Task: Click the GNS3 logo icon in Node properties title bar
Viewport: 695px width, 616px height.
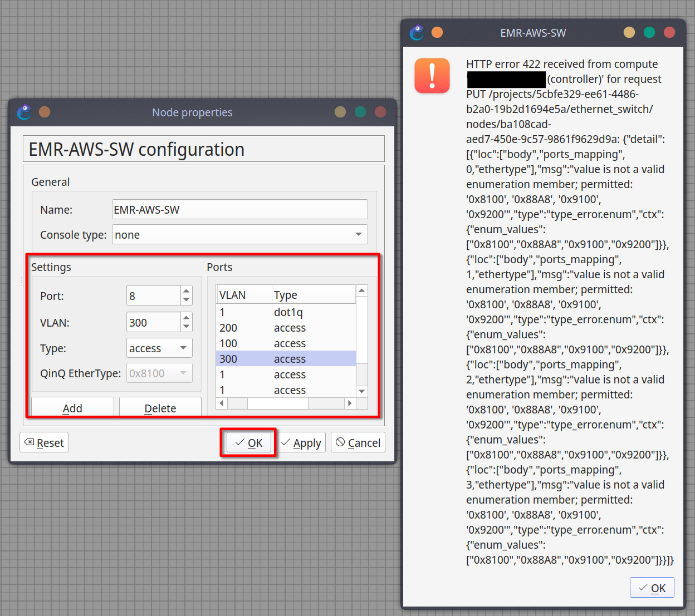Action: [x=24, y=112]
